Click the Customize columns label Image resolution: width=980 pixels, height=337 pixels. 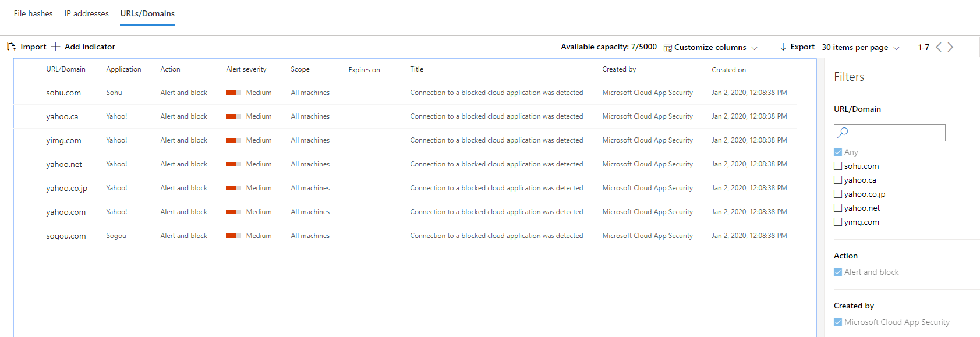point(710,47)
